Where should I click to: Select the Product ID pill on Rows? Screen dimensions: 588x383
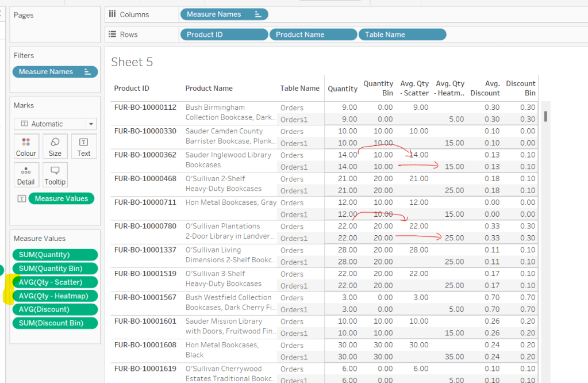click(224, 35)
